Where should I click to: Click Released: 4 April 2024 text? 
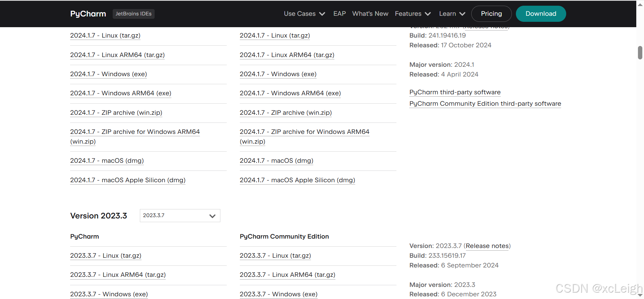click(x=444, y=74)
